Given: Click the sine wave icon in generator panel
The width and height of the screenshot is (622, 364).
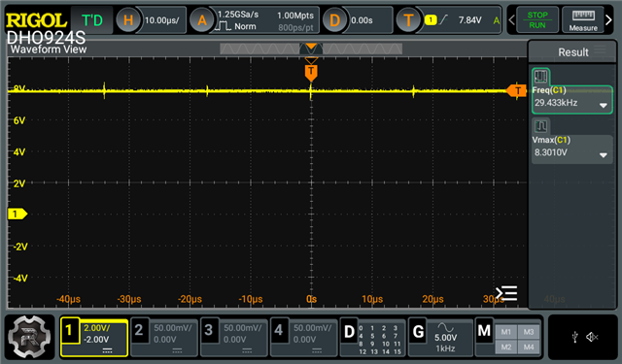Looking at the screenshot, I should [x=445, y=327].
